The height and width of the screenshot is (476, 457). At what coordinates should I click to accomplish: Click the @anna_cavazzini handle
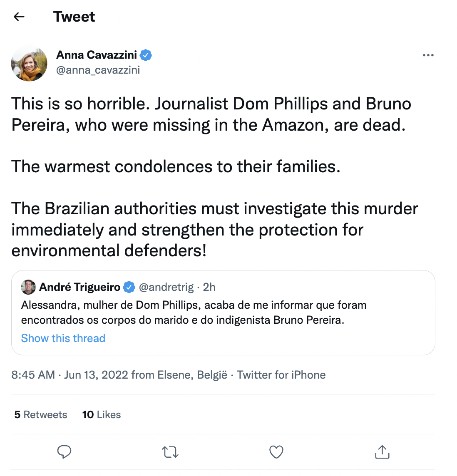98,70
